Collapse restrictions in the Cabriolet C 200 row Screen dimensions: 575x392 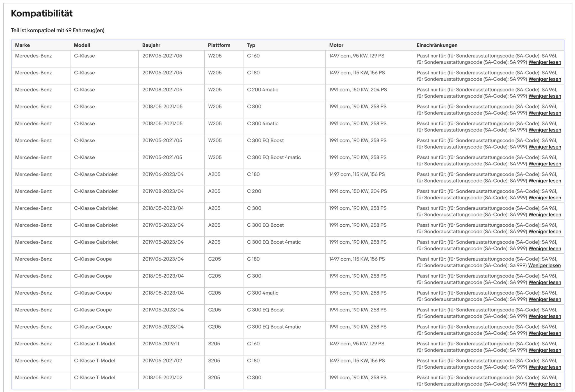coord(545,198)
